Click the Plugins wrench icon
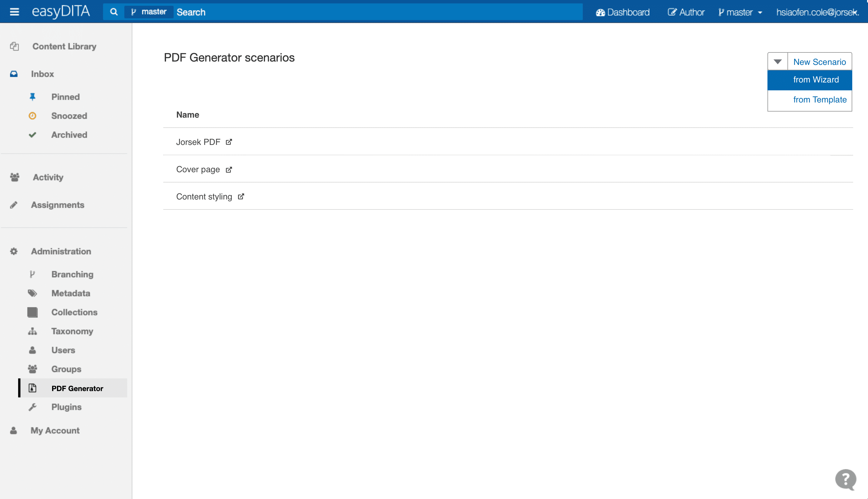 tap(32, 407)
